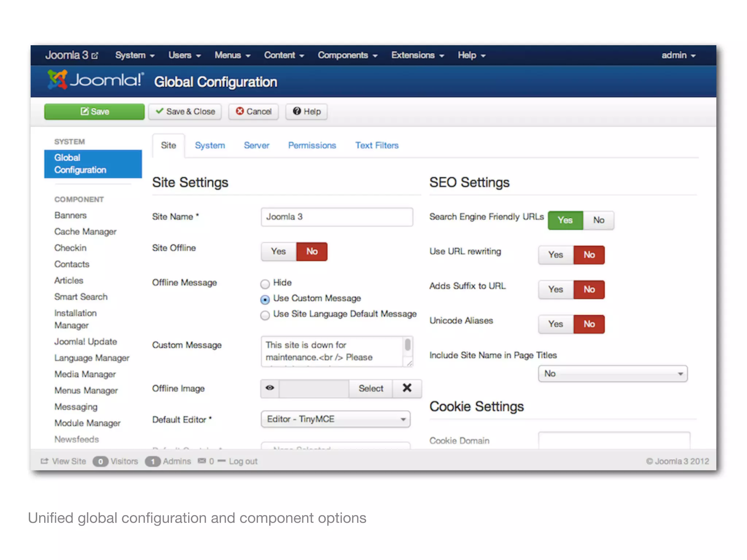
Task: Set Site Offline to No
Action: tap(312, 251)
